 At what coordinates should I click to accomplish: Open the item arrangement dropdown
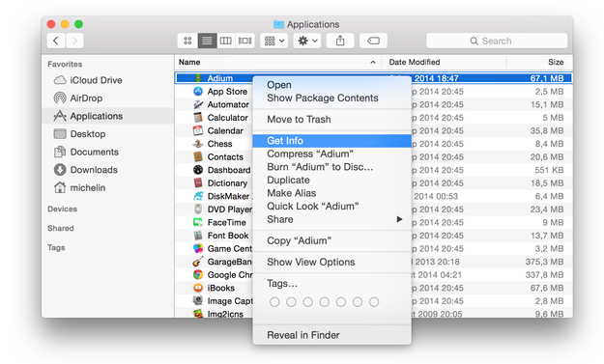[x=273, y=41]
